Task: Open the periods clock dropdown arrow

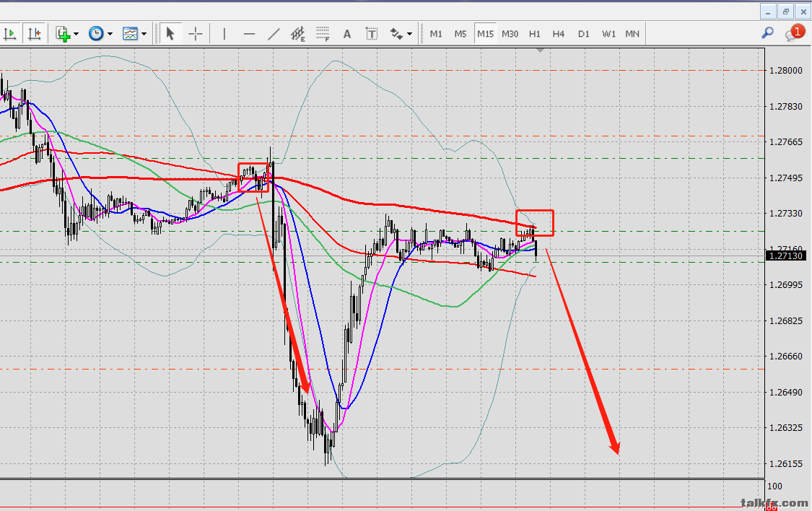Action: click(110, 34)
